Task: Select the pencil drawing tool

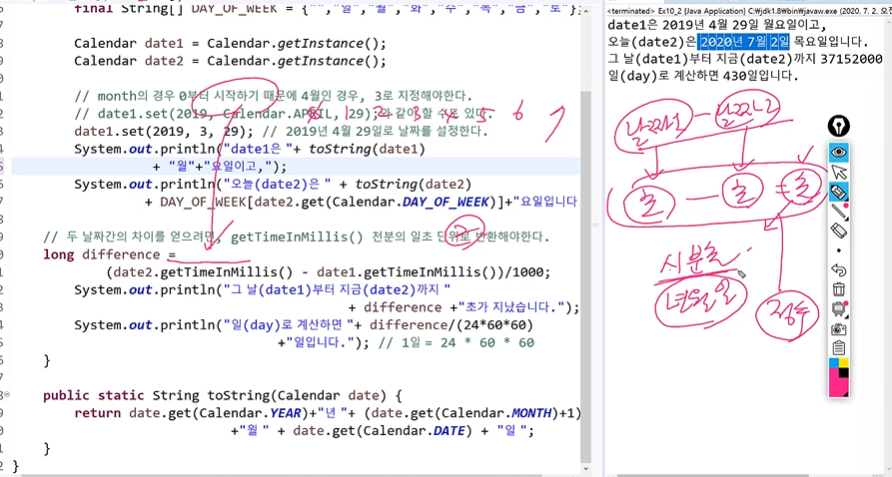Action: coord(839,211)
